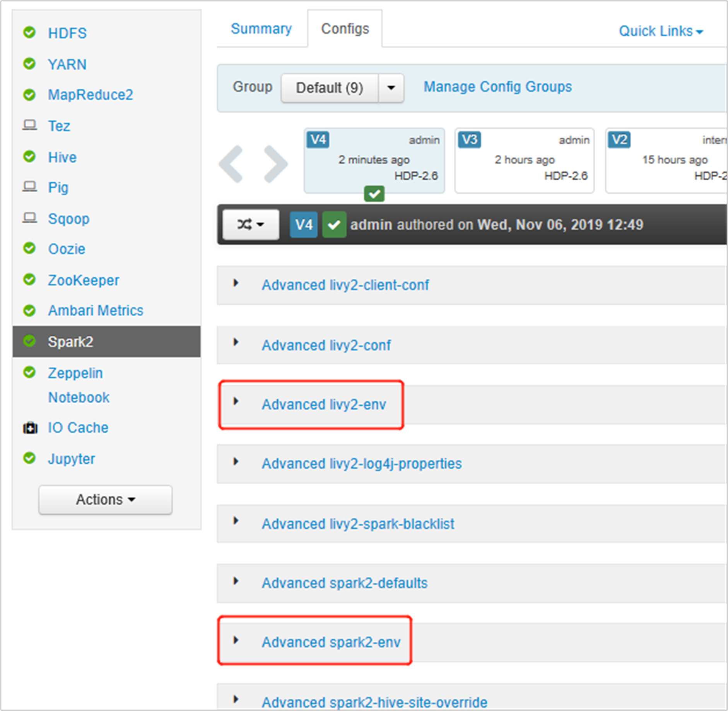The width and height of the screenshot is (728, 711).
Task: Switch to the Summary tab
Action: coord(261,29)
